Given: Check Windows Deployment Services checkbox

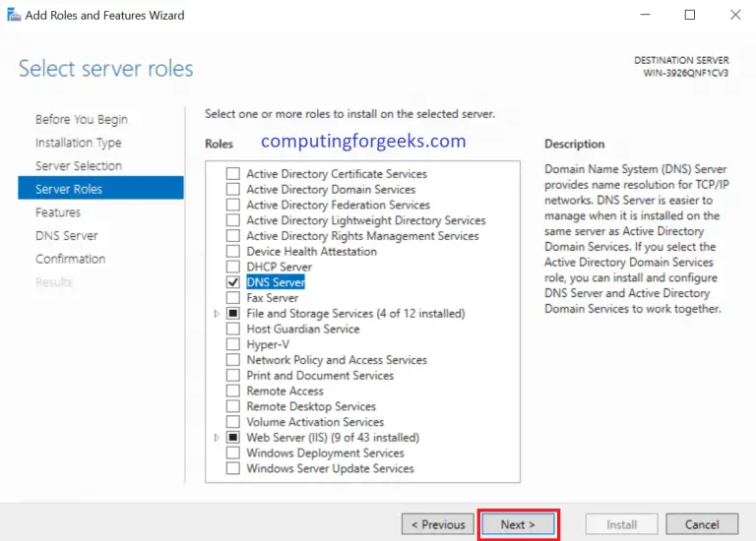Looking at the screenshot, I should click(x=233, y=452).
